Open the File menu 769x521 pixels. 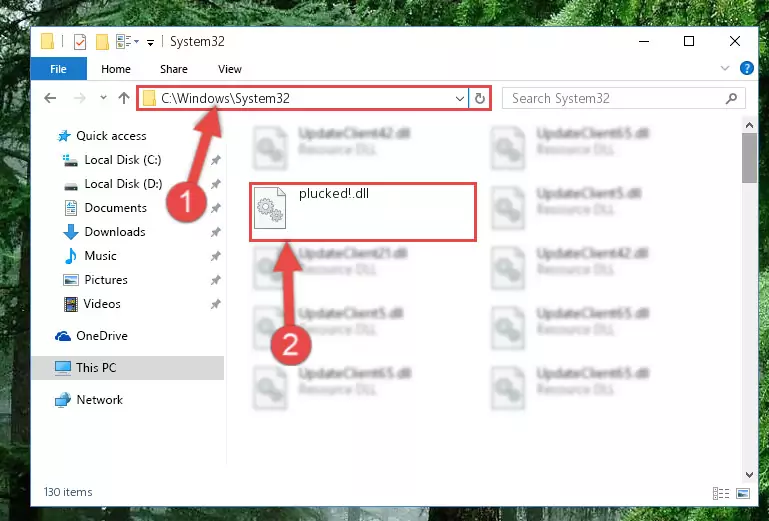pyautogui.click(x=58, y=69)
